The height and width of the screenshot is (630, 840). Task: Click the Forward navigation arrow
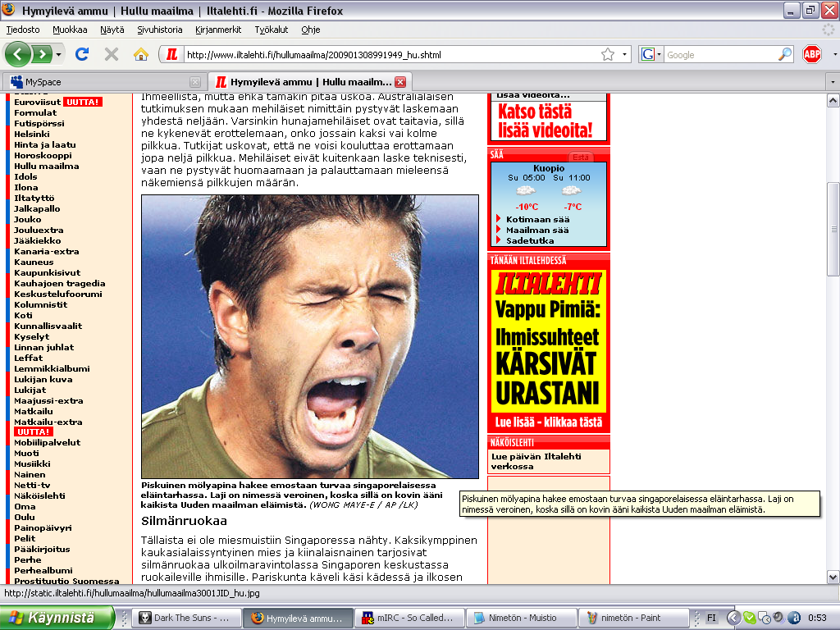click(42, 54)
